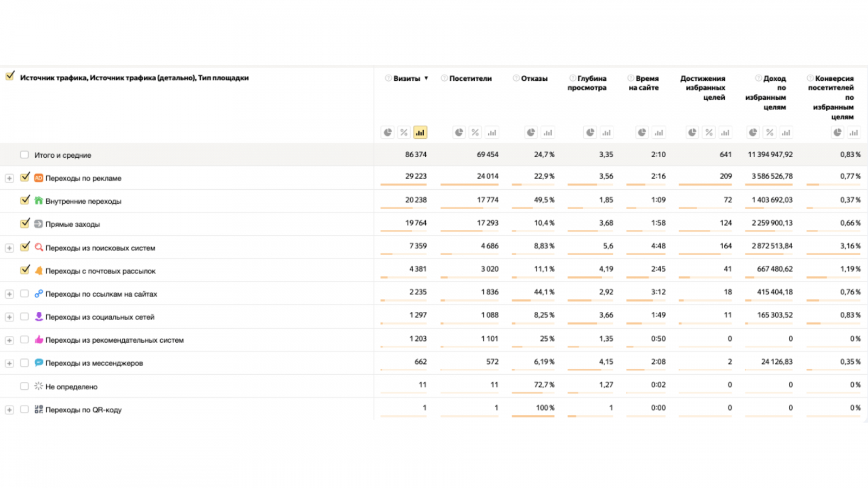Screen dimensions: 868x488
Task: Check the Переходы из социальных сетей row
Action: [x=24, y=317]
